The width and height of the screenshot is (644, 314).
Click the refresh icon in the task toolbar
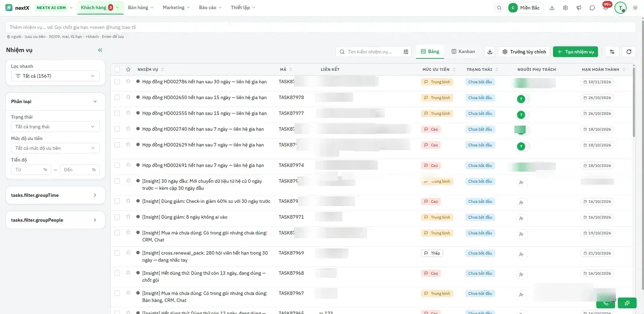[x=629, y=52]
